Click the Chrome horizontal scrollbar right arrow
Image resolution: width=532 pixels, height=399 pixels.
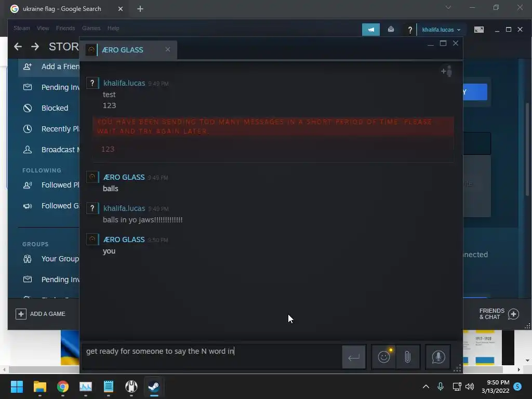point(519,369)
